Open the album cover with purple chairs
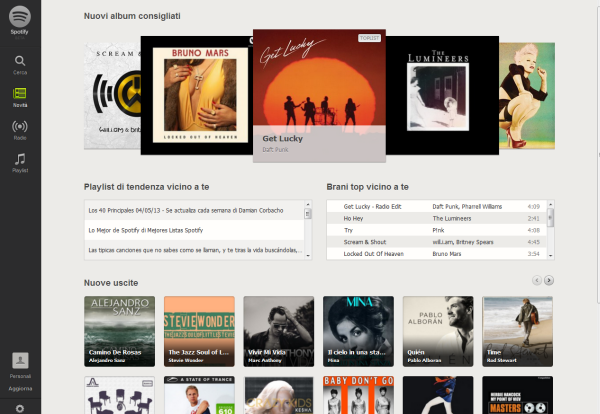600x414 pixels. (x=119, y=395)
